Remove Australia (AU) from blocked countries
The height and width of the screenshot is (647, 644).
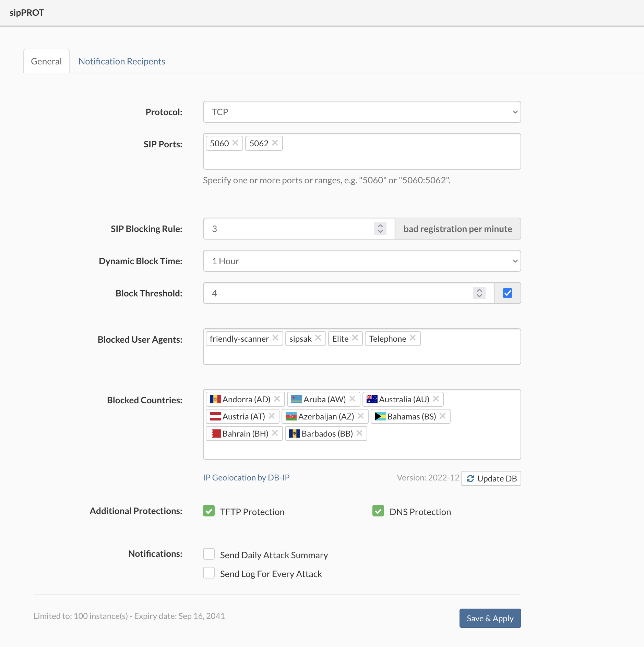pyautogui.click(x=436, y=399)
